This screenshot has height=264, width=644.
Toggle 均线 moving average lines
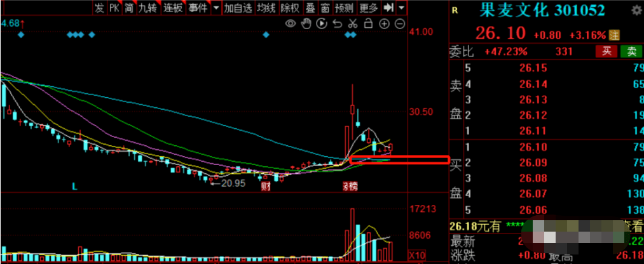(x=266, y=8)
